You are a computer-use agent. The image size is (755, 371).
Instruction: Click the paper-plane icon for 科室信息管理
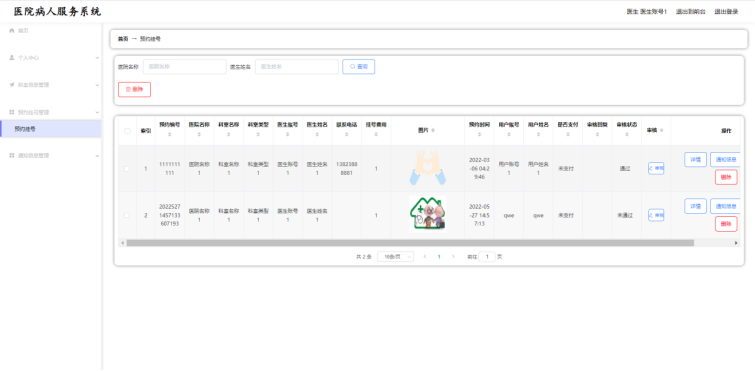[x=12, y=85]
